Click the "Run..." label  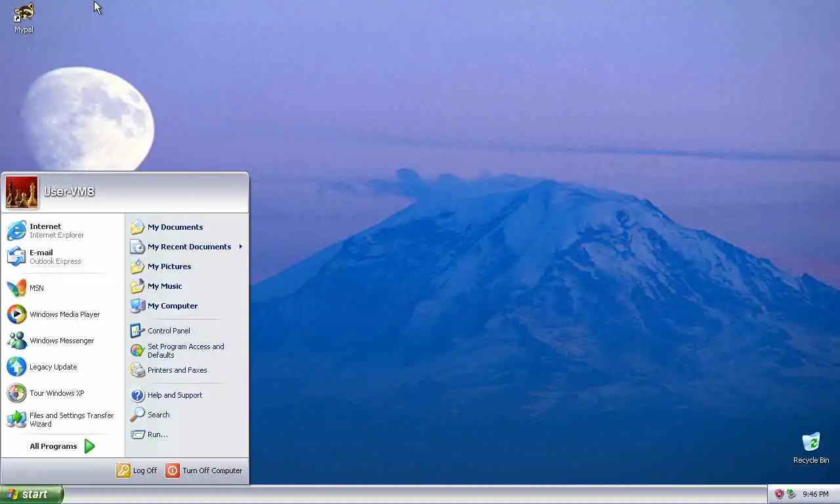(157, 434)
